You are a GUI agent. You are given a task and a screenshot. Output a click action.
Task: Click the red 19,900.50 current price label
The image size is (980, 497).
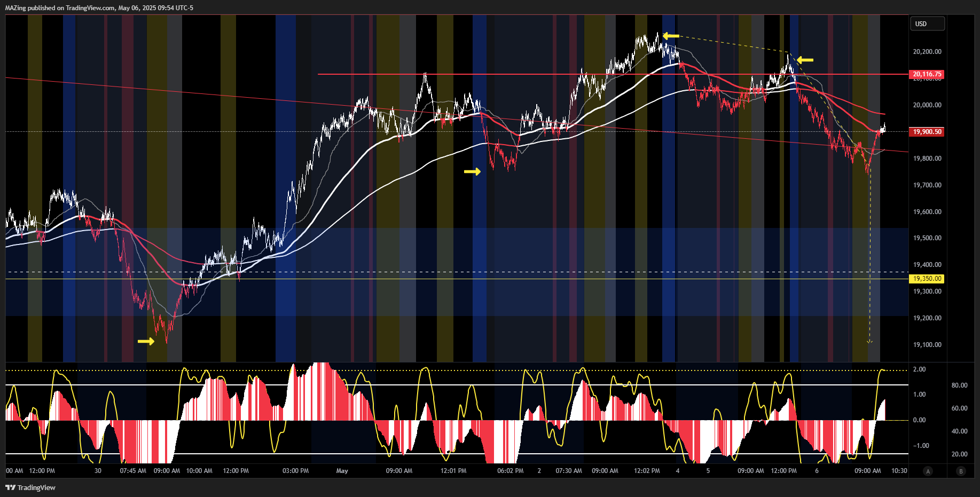click(x=927, y=131)
